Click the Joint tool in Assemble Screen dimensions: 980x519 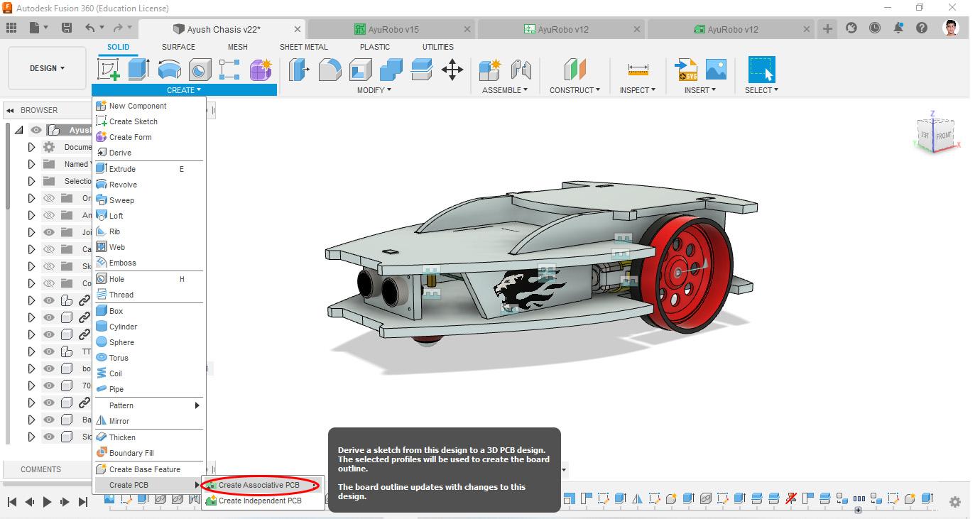tap(521, 70)
